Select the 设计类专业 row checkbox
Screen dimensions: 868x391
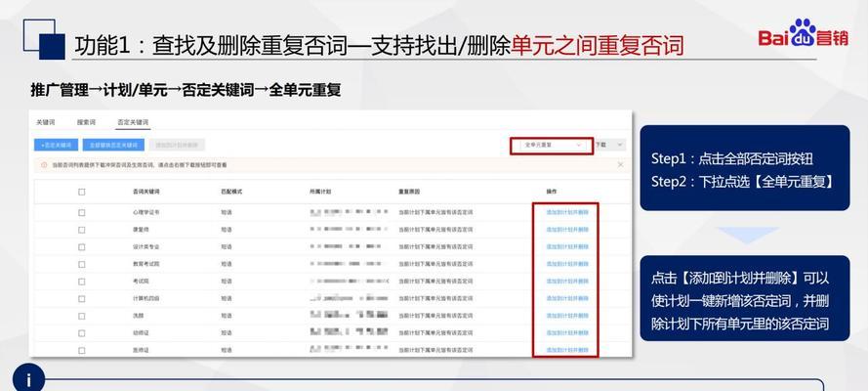pyautogui.click(x=82, y=247)
